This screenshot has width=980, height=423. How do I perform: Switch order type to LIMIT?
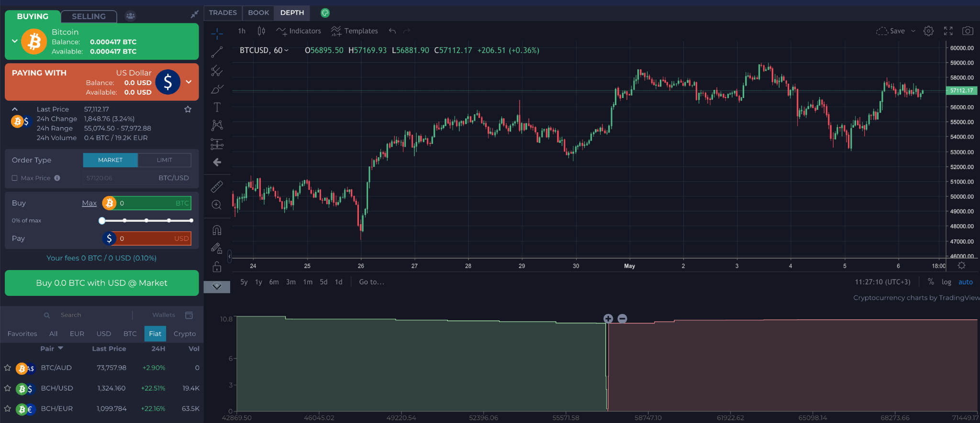164,160
